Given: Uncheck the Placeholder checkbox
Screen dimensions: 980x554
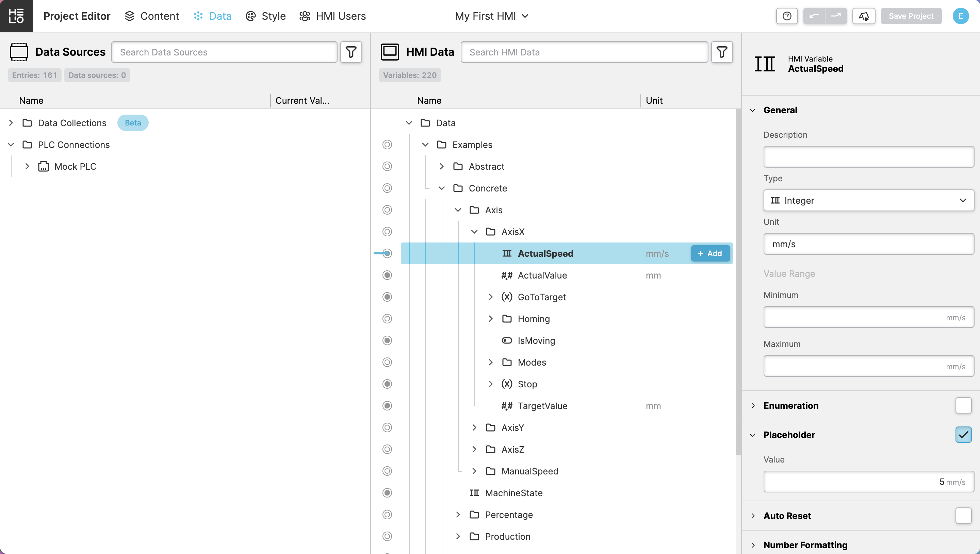Looking at the screenshot, I should coord(963,435).
